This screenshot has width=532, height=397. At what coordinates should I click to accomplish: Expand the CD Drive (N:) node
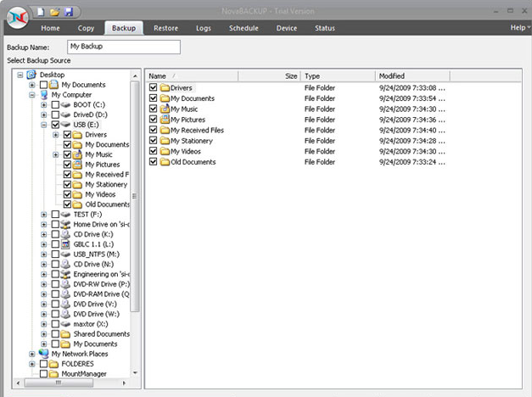(x=44, y=265)
